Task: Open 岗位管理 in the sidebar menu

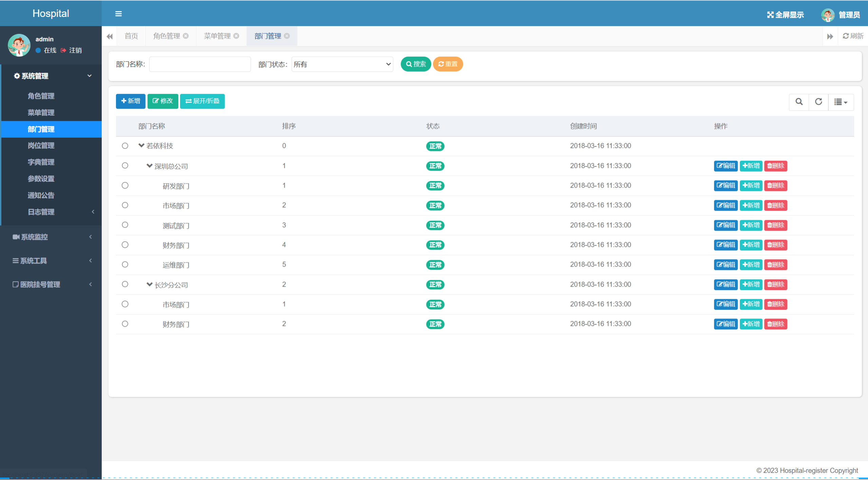Action: click(41, 146)
